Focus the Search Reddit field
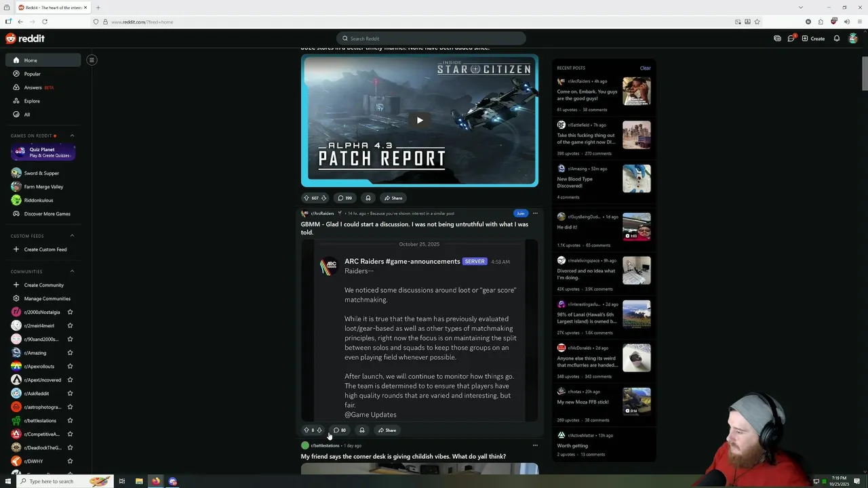Image resolution: width=868 pixels, height=488 pixels. [431, 39]
